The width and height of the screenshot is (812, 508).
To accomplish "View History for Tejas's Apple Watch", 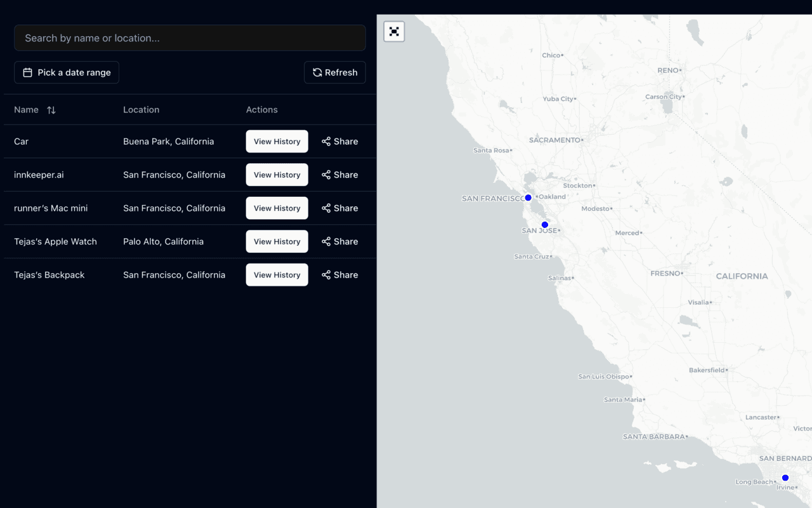I will point(277,241).
